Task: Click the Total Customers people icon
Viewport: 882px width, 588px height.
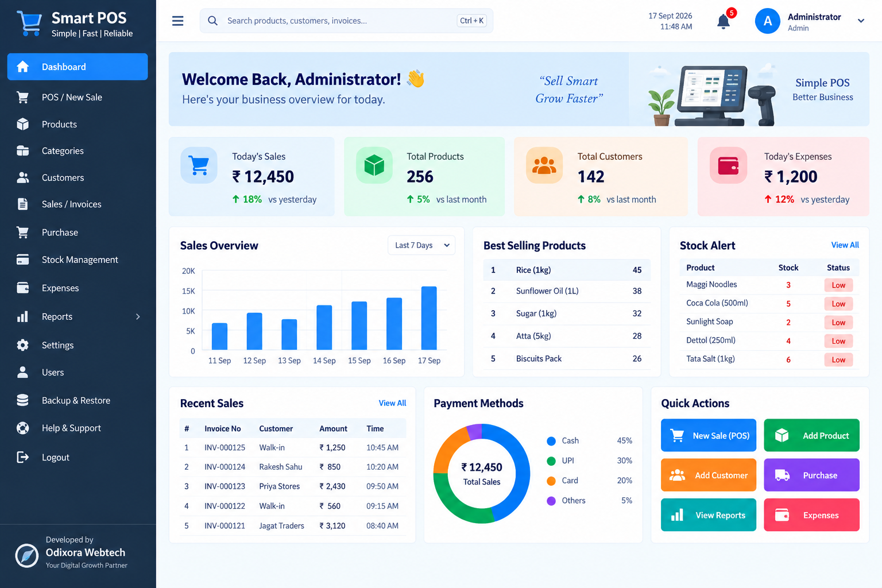Action: (544, 165)
